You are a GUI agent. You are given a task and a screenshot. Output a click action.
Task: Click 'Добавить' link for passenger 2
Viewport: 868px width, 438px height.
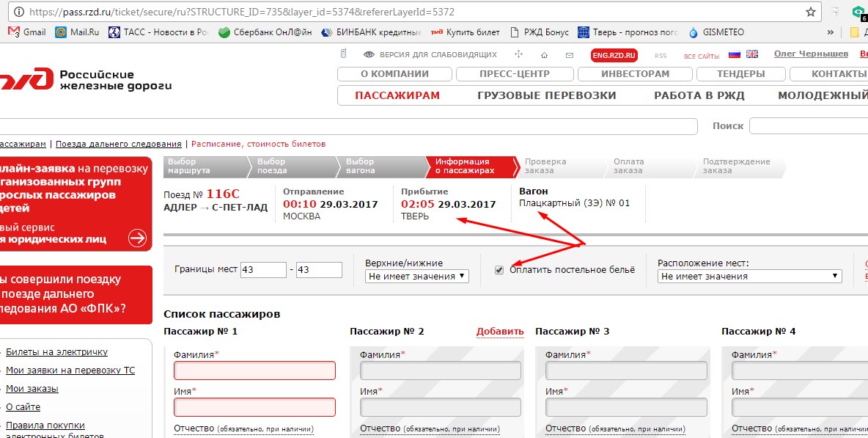[500, 332]
